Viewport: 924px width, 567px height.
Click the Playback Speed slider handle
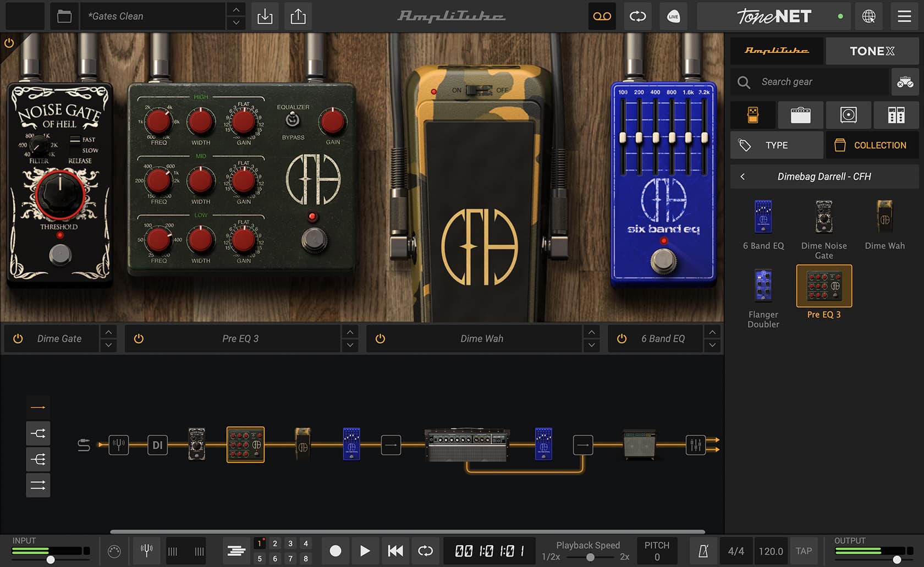590,557
